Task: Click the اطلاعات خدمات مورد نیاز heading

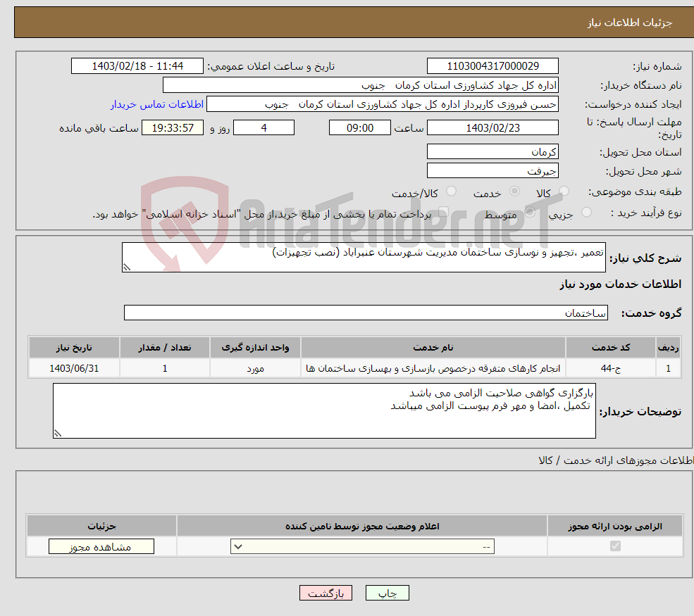Action: 621,284
